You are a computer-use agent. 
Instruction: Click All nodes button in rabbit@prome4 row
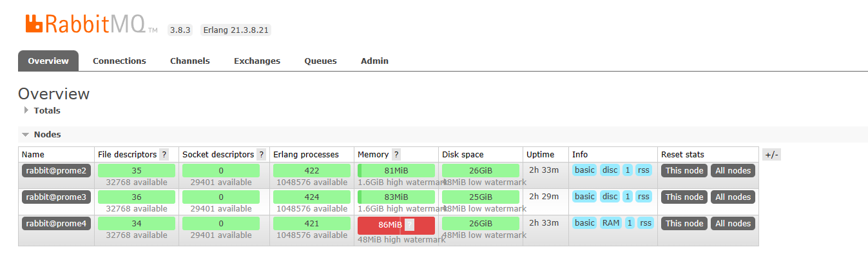point(733,224)
